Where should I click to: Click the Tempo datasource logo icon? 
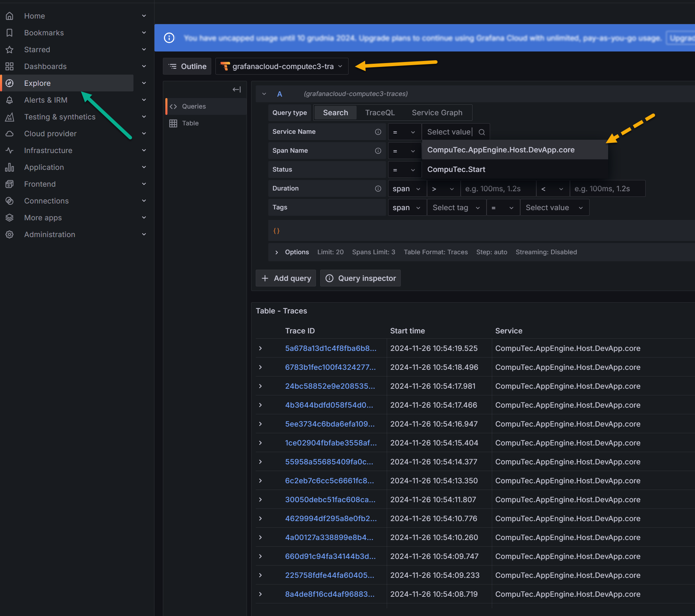click(225, 66)
